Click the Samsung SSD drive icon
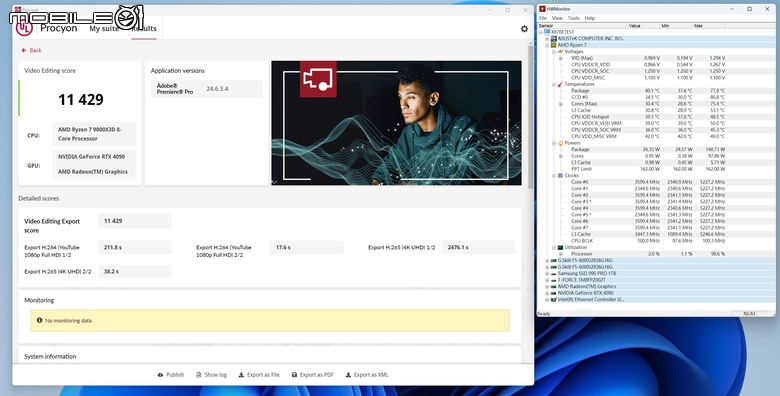 point(554,273)
